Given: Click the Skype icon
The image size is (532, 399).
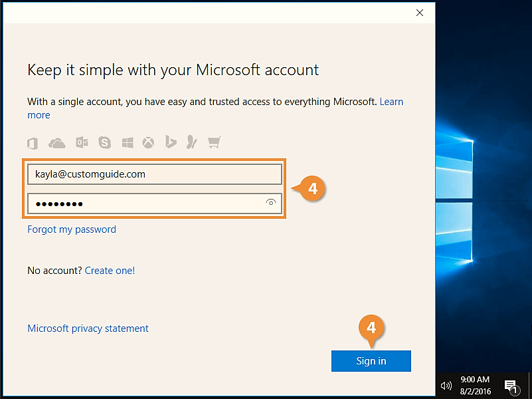Looking at the screenshot, I should (x=104, y=142).
